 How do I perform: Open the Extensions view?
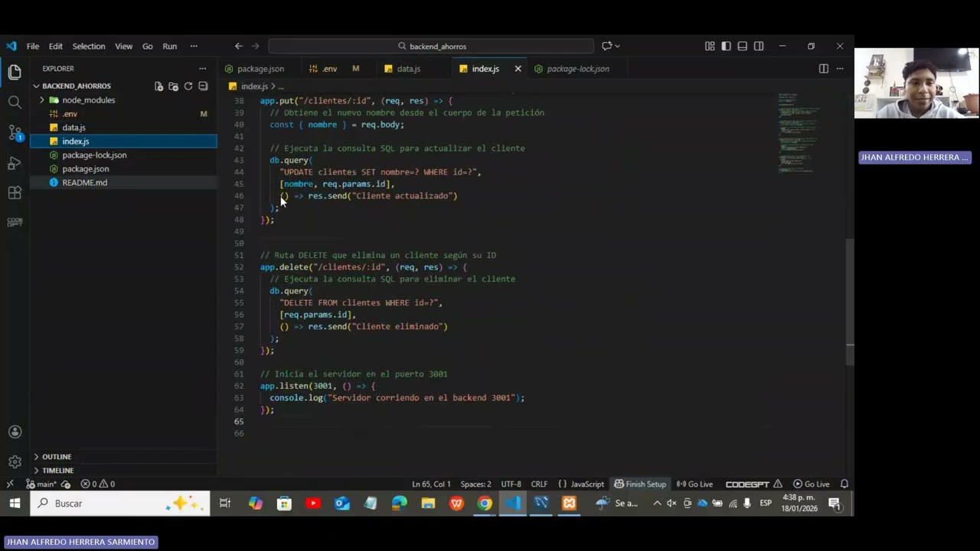15,193
